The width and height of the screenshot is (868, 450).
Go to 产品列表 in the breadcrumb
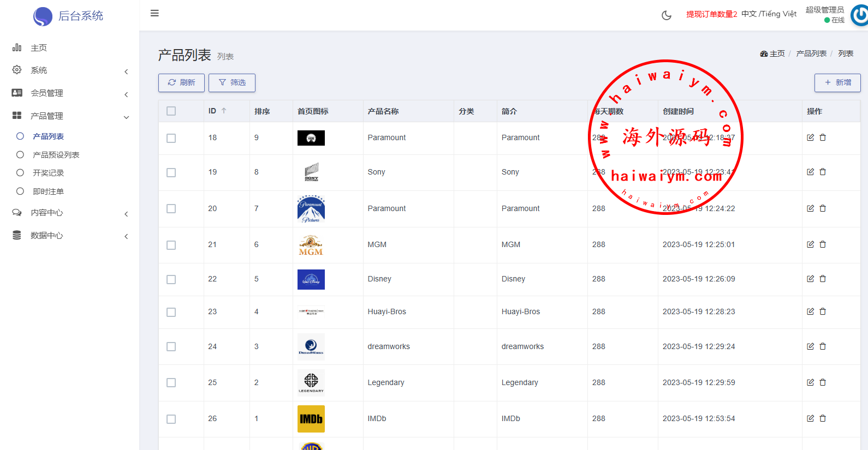(x=811, y=53)
